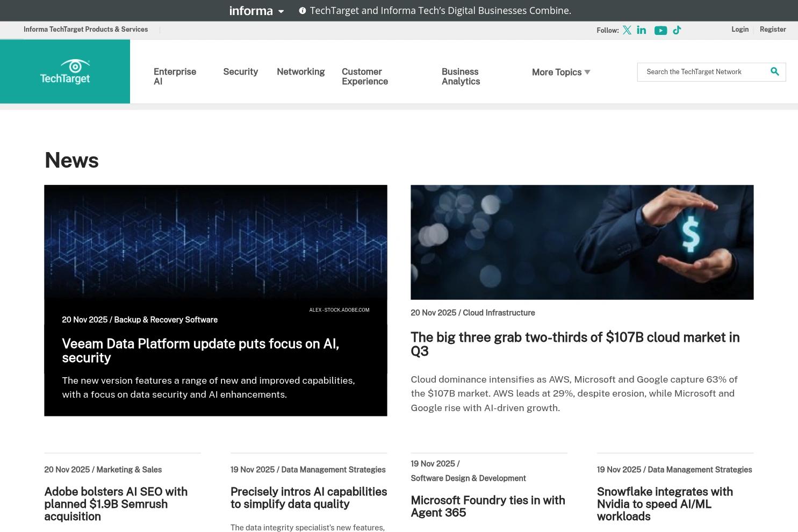
Task: Open the Microsoft Foundry Agent 365 article
Action: click(488, 506)
